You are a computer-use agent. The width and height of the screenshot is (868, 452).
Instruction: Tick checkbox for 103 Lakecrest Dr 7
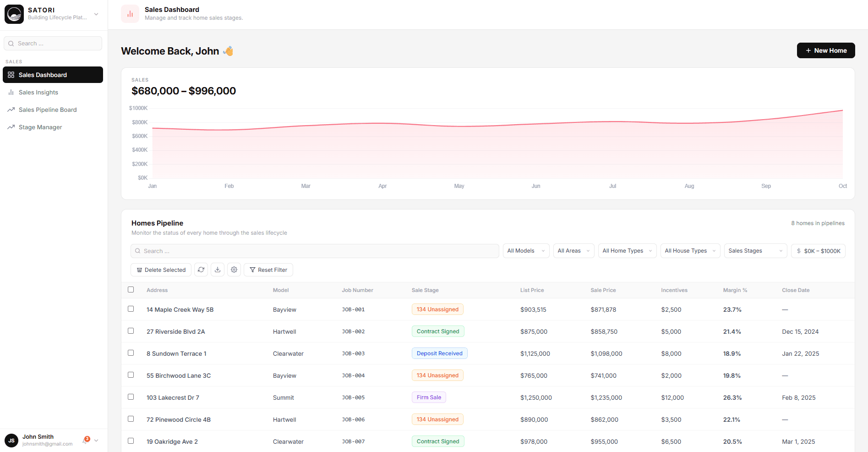pyautogui.click(x=131, y=397)
